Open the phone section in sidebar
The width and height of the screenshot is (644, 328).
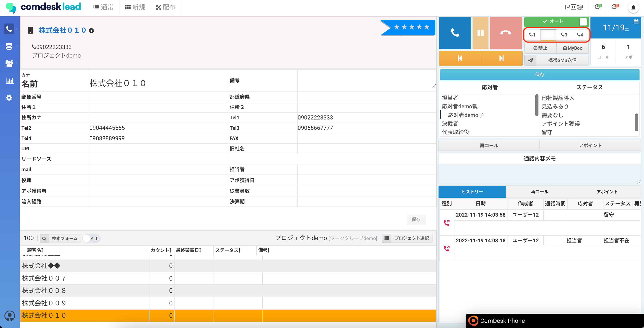click(x=9, y=29)
